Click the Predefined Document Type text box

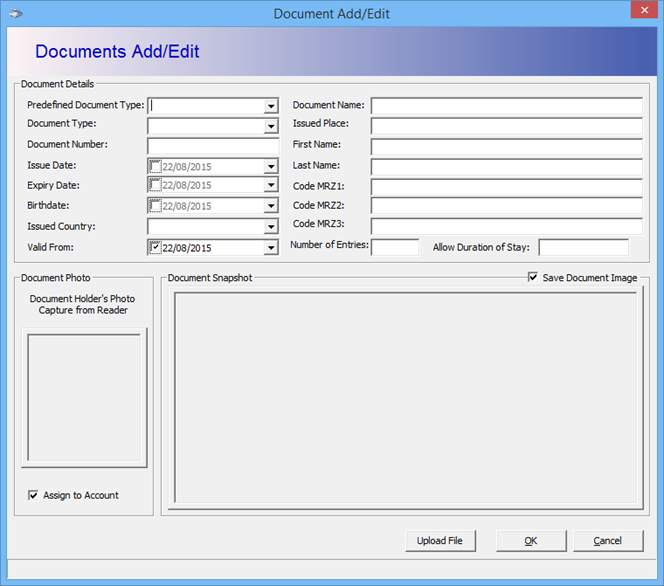[206, 105]
